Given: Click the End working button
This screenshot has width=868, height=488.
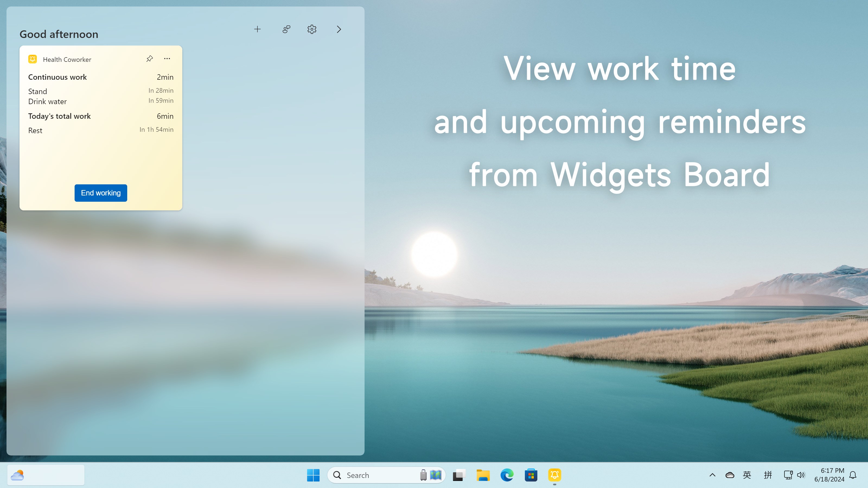Looking at the screenshot, I should coord(101,193).
